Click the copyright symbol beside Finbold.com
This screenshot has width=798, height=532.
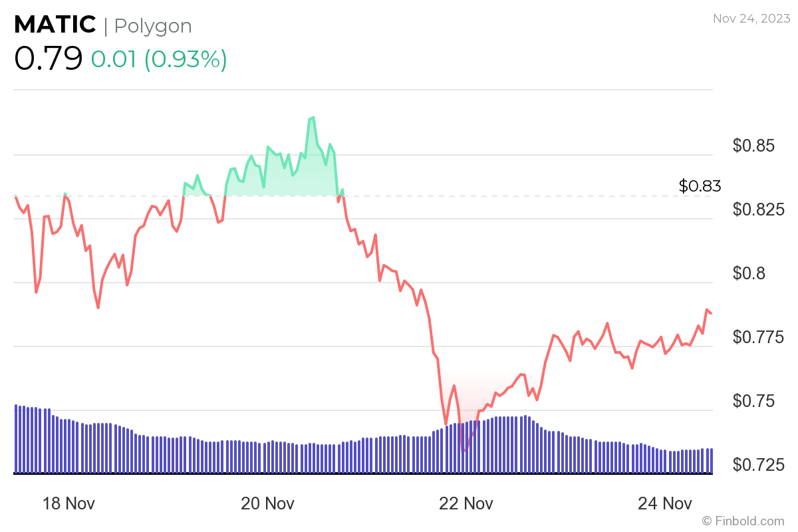tap(708, 521)
